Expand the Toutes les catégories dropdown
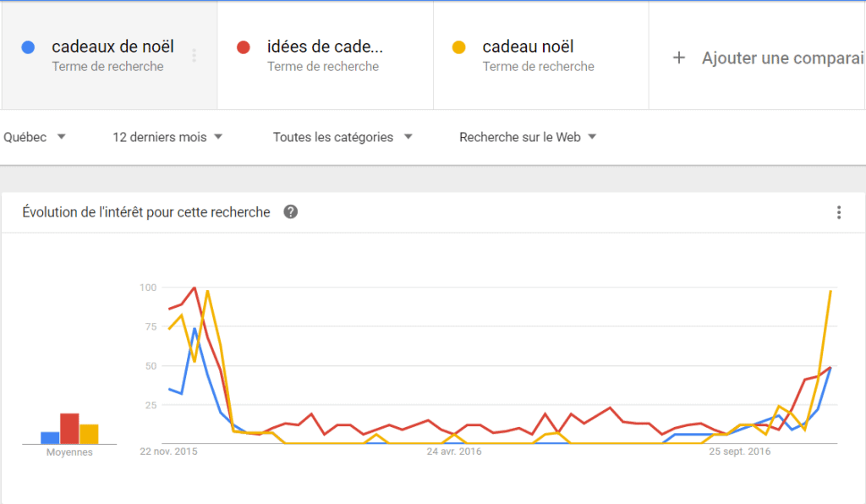Viewport: 866px width, 504px height. pos(343,137)
